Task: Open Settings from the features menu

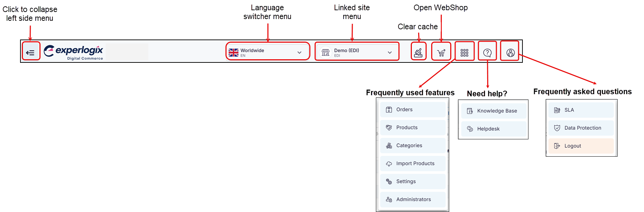Action: coord(413,182)
